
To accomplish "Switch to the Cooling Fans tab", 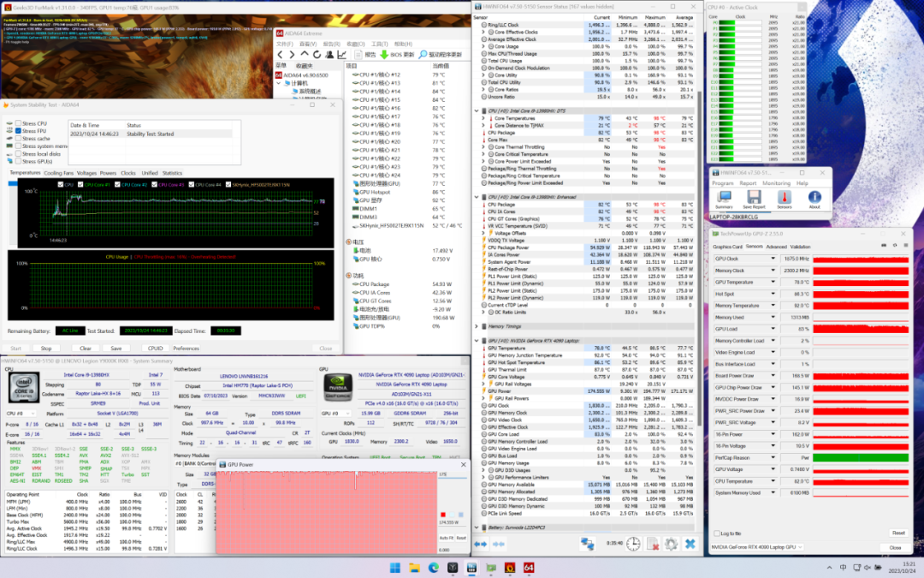I will click(x=59, y=173).
